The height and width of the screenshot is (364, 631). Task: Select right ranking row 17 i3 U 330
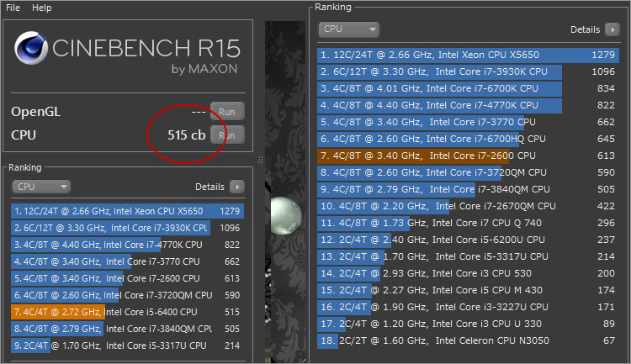click(468, 324)
